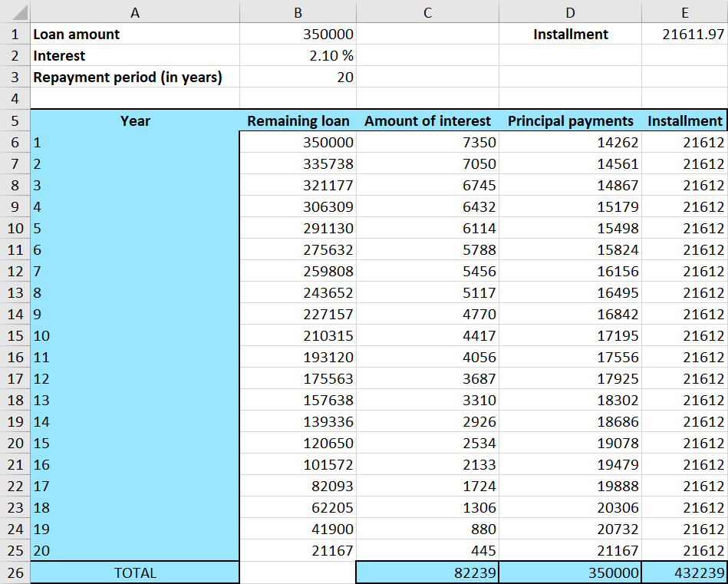Click the TOTAL label cell
This screenshot has width=728, height=584.
pyautogui.click(x=135, y=572)
